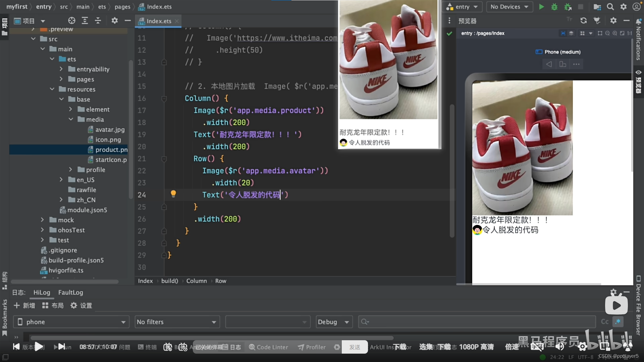644x362 pixels.
Task: Click the green Run button
Action: [x=541, y=7]
